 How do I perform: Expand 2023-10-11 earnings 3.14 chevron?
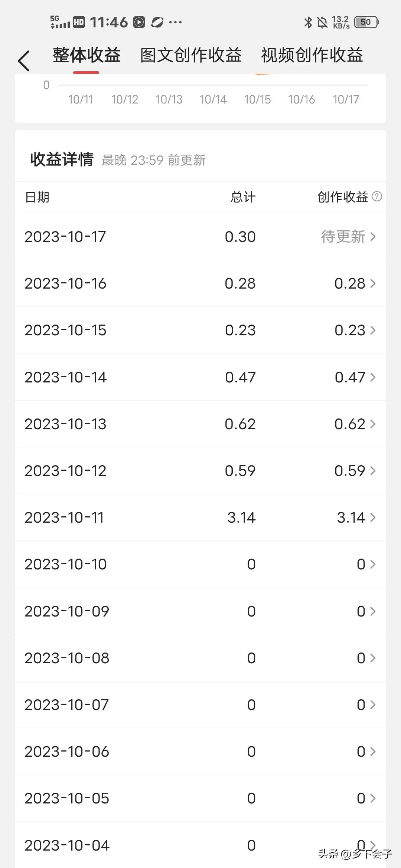pos(373,517)
